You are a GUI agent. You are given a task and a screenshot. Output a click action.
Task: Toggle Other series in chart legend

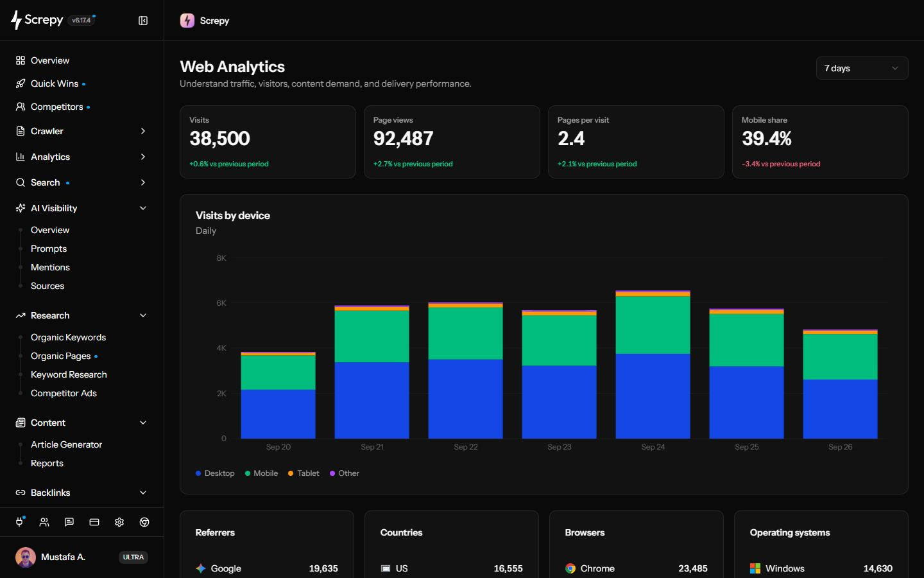point(345,473)
